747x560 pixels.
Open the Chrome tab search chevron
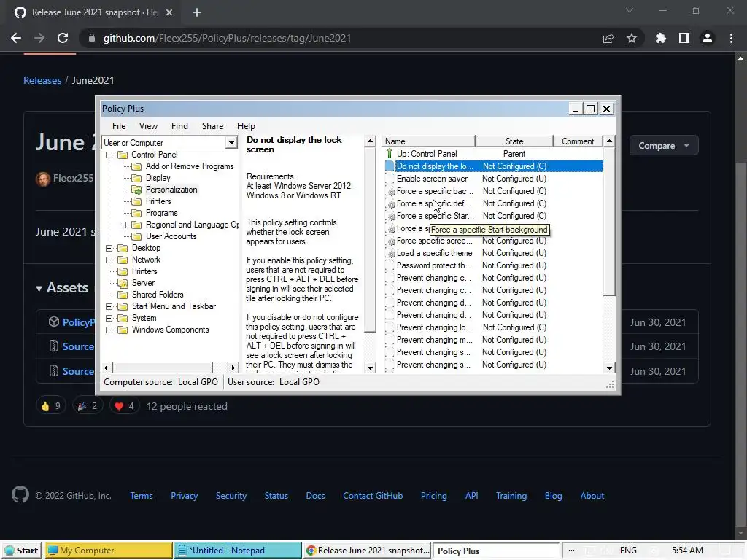pos(630,10)
